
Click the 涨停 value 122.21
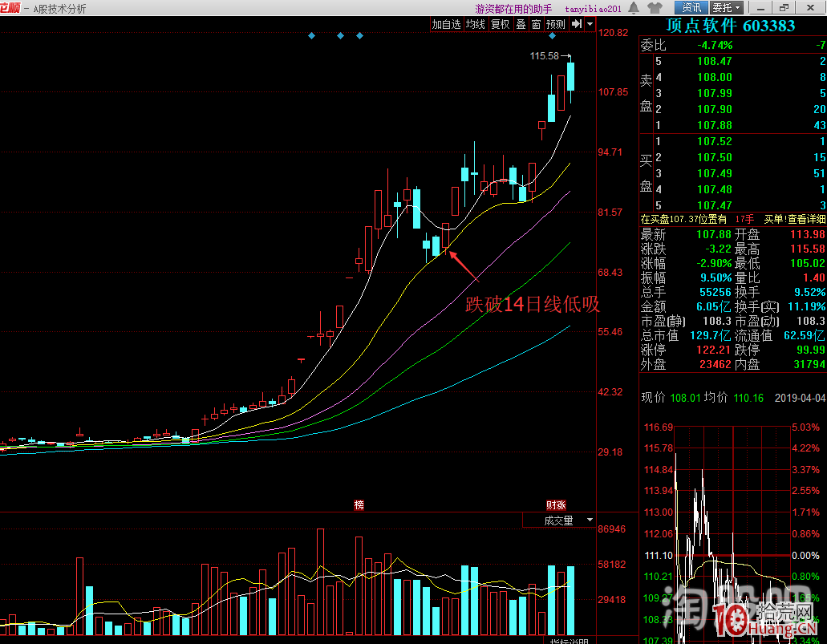point(714,350)
